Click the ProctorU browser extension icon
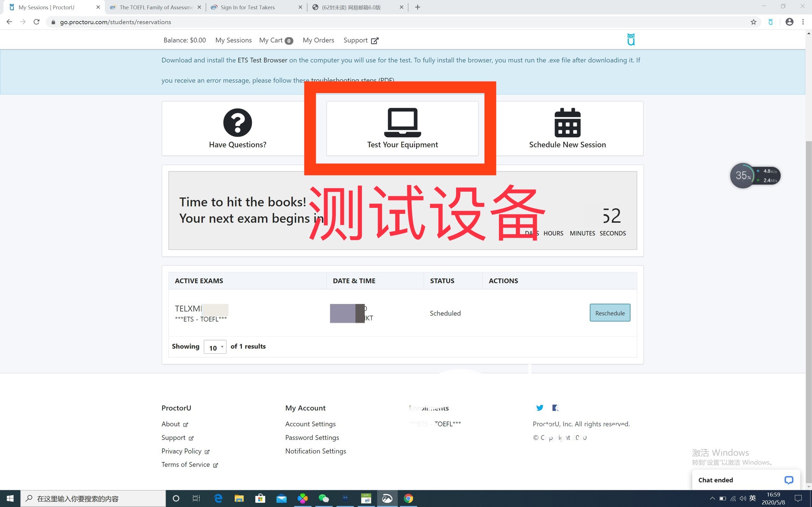Screen dimensions: 812x507 [x=770, y=22]
